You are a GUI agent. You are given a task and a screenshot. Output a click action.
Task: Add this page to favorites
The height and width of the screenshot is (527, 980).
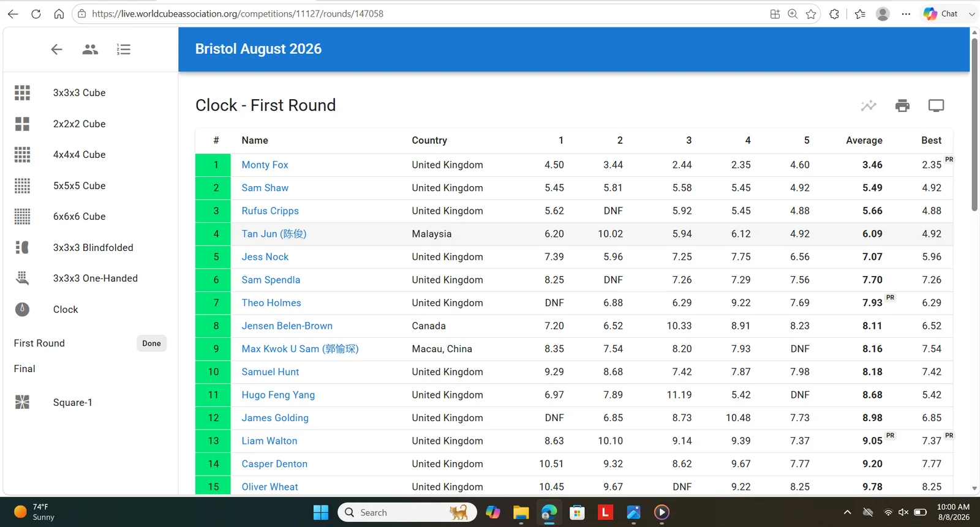click(x=811, y=13)
